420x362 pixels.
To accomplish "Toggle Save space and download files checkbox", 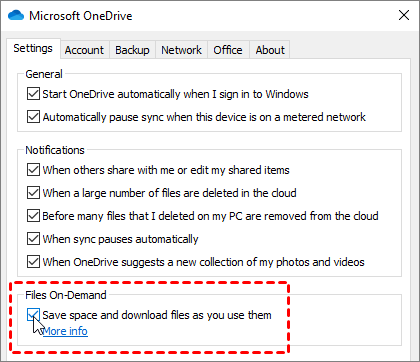I will click(x=33, y=315).
